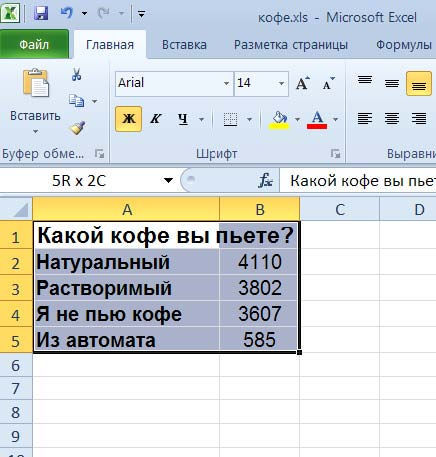
Task: Undo the last action
Action: click(67, 13)
